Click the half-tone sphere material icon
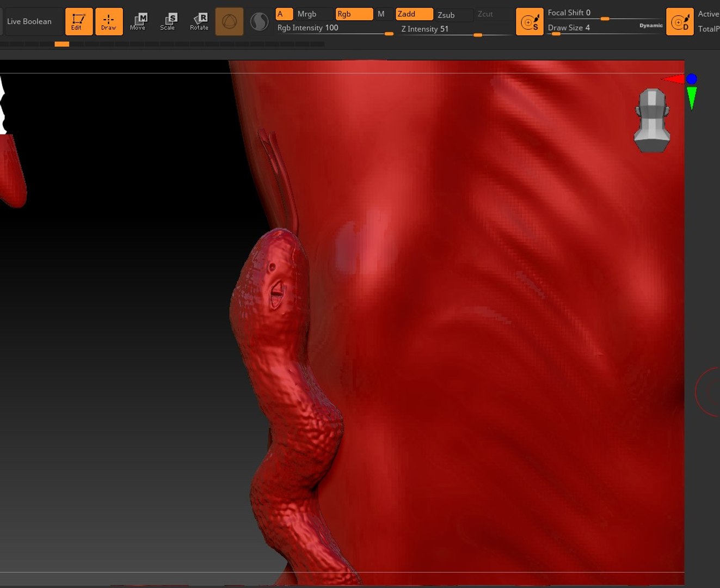 (260, 21)
